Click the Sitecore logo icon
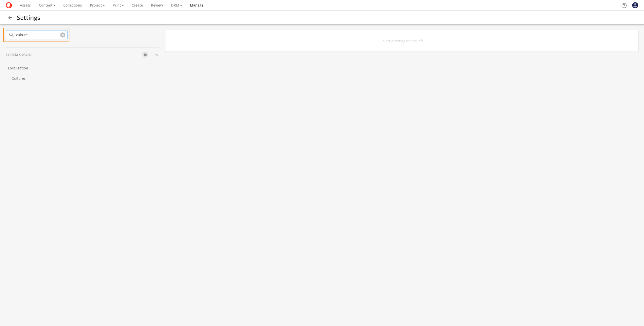The height and width of the screenshot is (326, 644). pos(9,5)
